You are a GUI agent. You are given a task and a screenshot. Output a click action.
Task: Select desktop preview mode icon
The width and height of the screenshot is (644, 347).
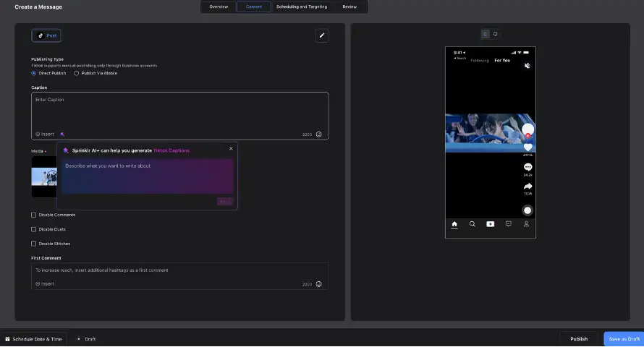coord(496,34)
